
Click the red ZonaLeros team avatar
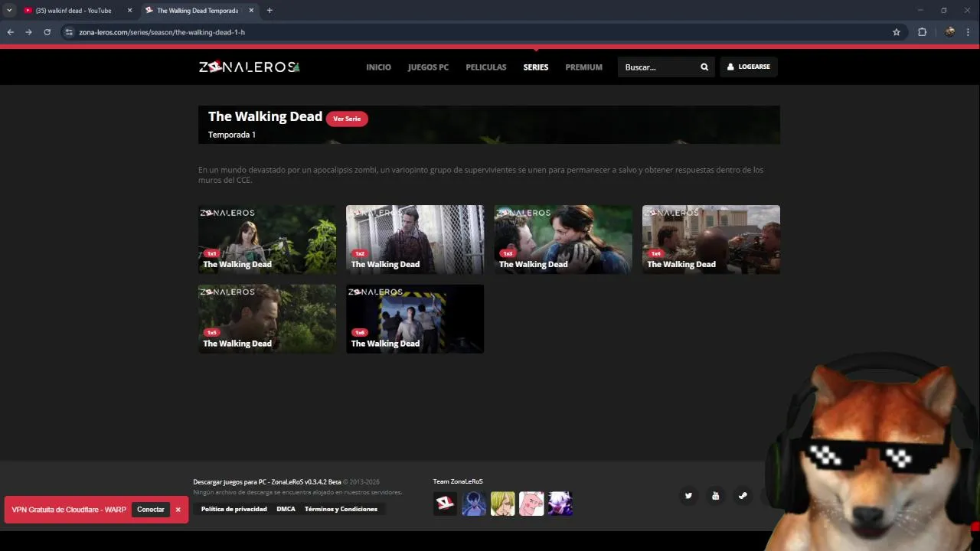click(x=445, y=504)
